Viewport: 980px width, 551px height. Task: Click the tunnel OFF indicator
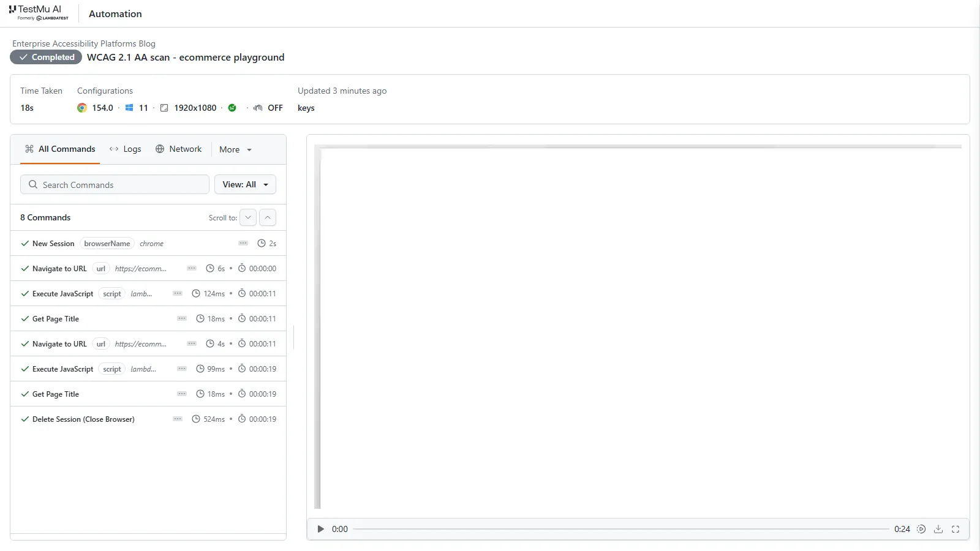tap(268, 108)
